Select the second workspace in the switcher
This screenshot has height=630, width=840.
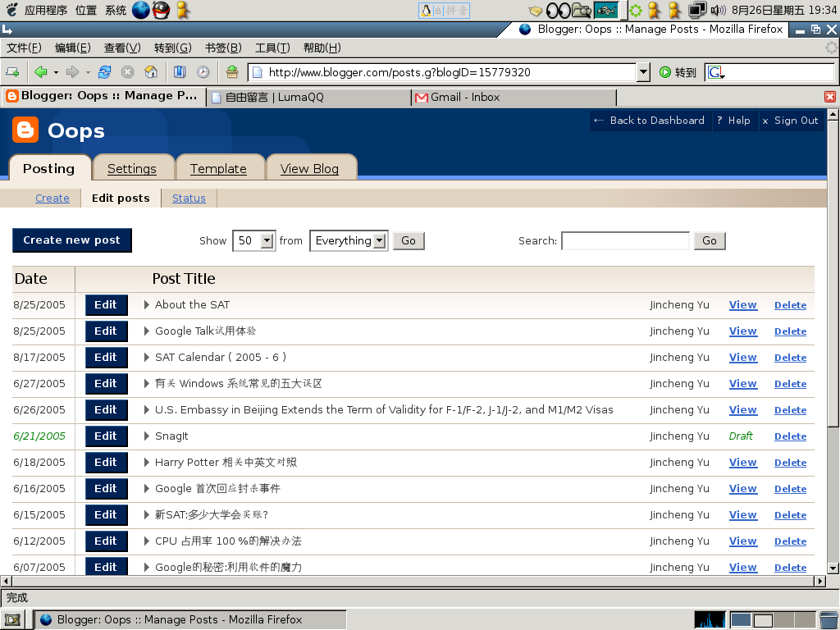click(763, 620)
